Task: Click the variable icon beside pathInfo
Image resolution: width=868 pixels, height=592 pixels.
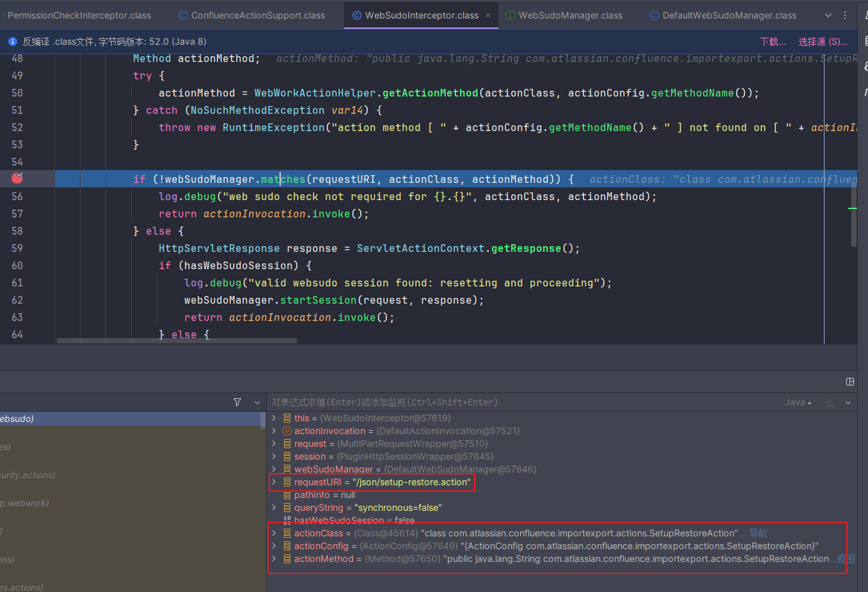Action: click(287, 495)
